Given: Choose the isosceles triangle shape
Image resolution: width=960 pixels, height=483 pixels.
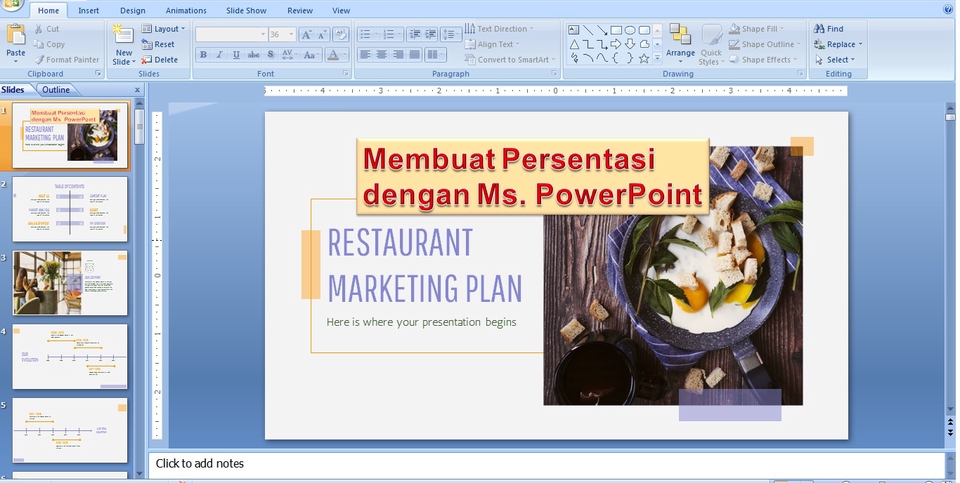Looking at the screenshot, I should click(574, 44).
